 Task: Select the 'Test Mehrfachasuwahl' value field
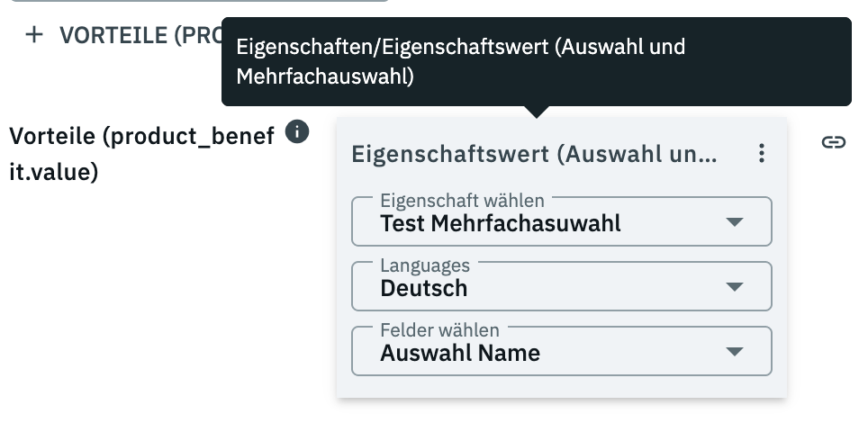click(501, 223)
